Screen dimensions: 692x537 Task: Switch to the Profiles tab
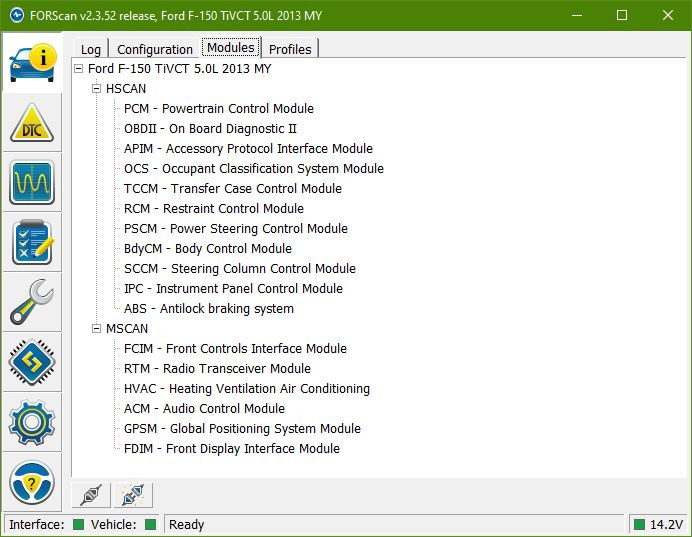[290, 49]
